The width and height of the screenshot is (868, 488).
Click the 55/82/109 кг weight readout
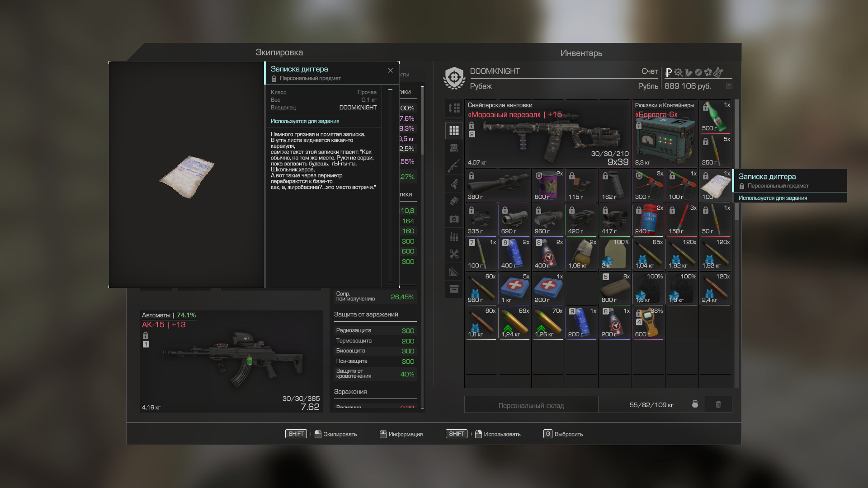[651, 405]
